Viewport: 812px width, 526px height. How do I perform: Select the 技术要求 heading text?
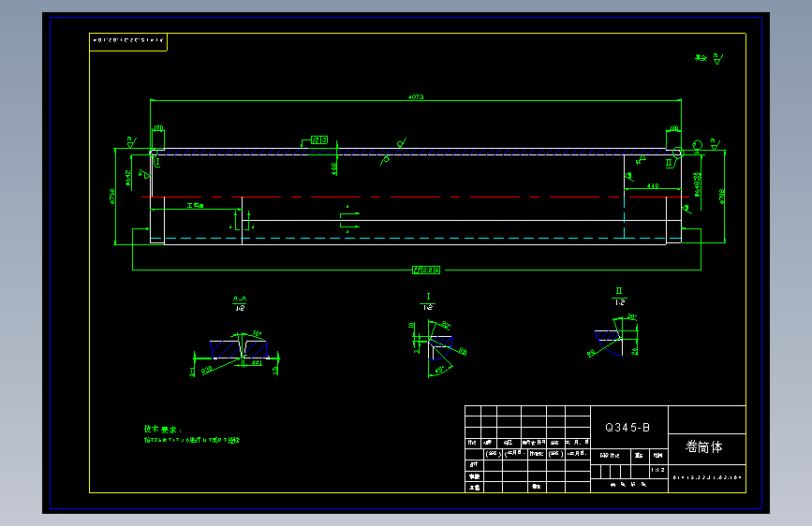coord(163,430)
